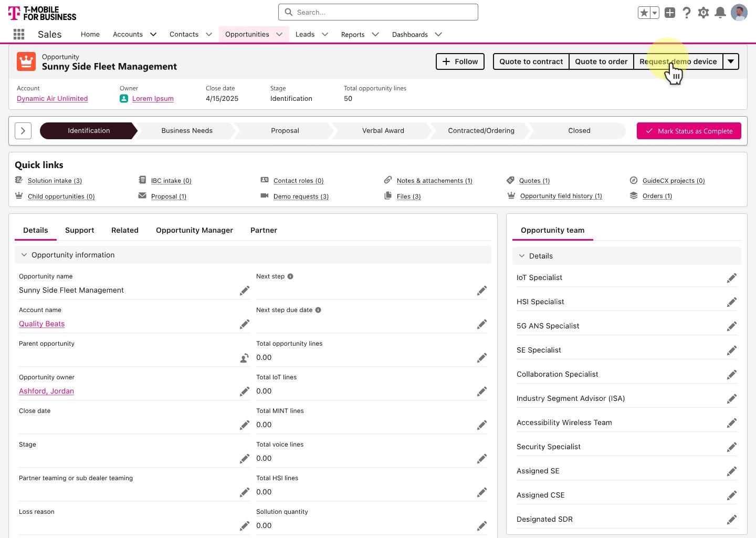Viewport: 756px width, 538px height.
Task: Open the Opportunity Manager tab
Action: tap(194, 230)
